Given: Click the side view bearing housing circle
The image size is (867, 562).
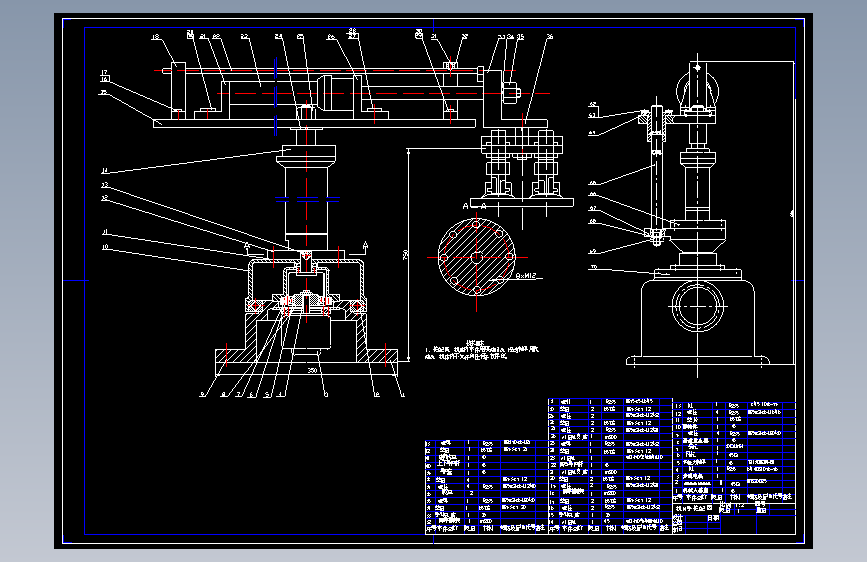Looking at the screenshot, I should tap(698, 306).
